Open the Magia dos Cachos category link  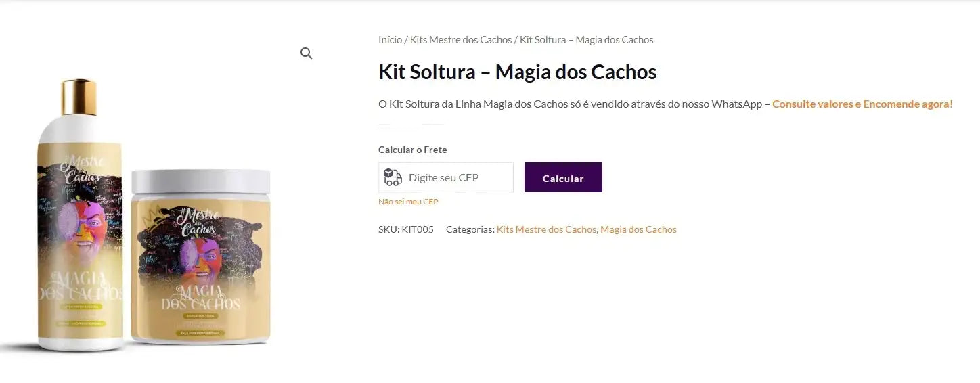point(638,229)
